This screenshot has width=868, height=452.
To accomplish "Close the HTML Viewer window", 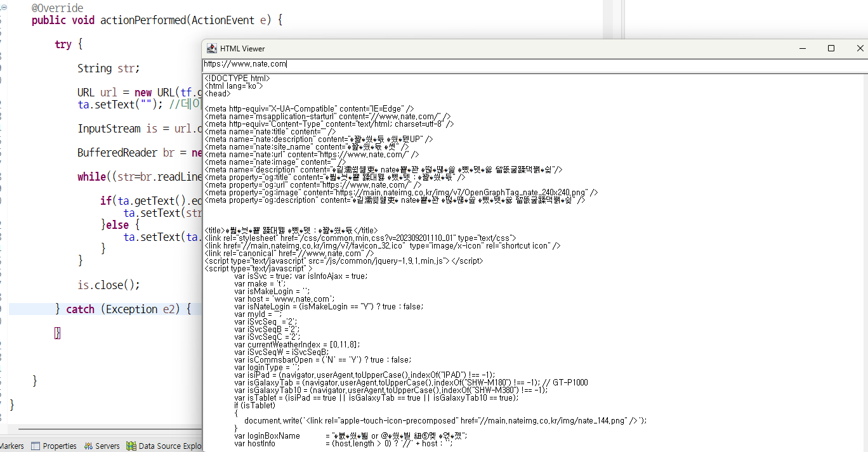I will click(860, 48).
